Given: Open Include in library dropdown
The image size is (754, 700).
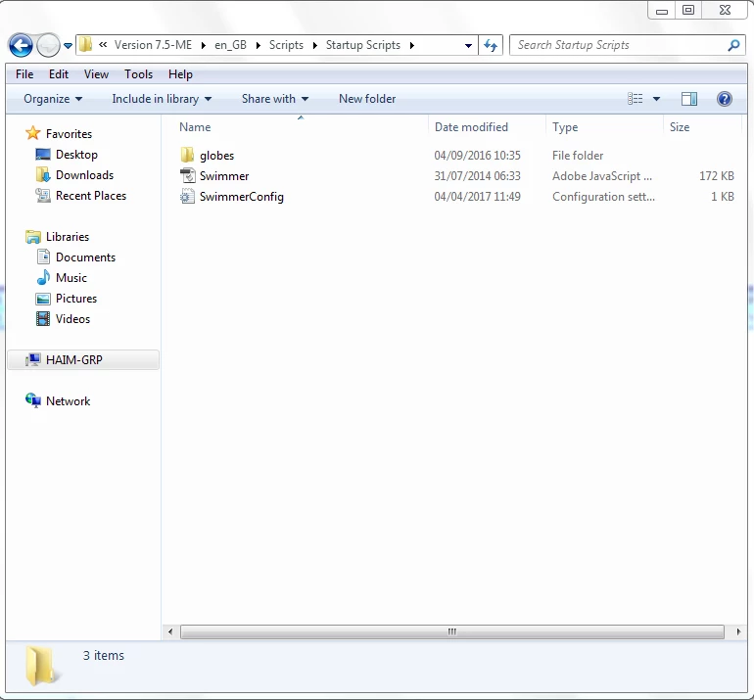Looking at the screenshot, I should (162, 99).
